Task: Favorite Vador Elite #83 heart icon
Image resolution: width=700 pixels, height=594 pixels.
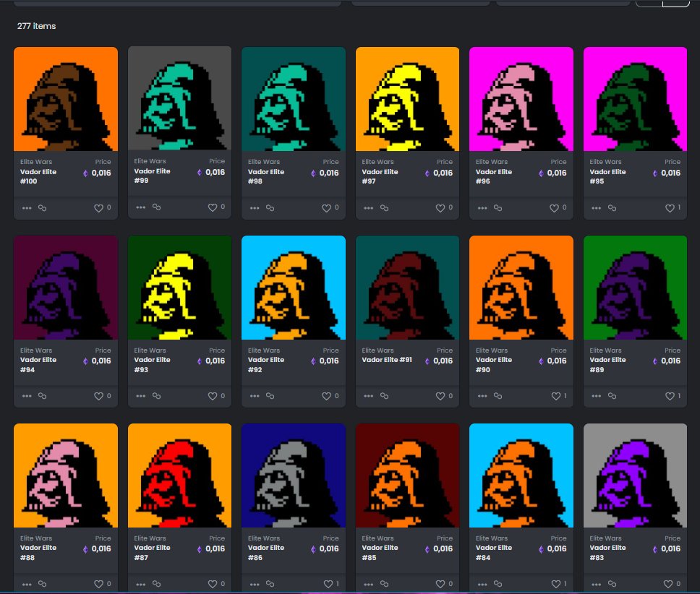Action: tap(668, 584)
